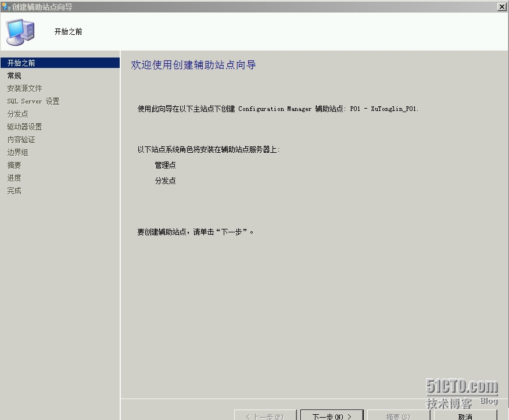The height and width of the screenshot is (420, 509).
Task: Click the instruction 要创建辅助站点，请单击“下一步”
Action: [x=195, y=232]
